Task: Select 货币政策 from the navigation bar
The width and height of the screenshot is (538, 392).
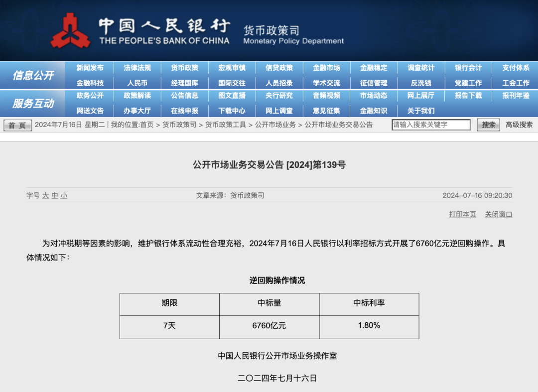Action: [185, 68]
